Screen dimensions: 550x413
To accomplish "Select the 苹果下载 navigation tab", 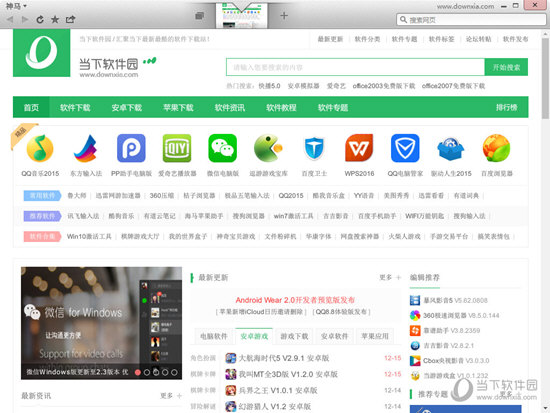I will pyautogui.click(x=178, y=107).
